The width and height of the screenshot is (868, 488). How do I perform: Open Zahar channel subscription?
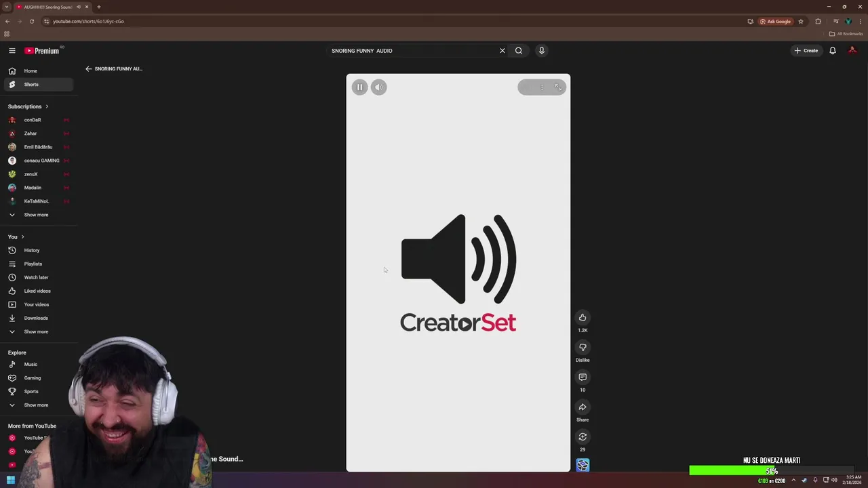click(39, 134)
